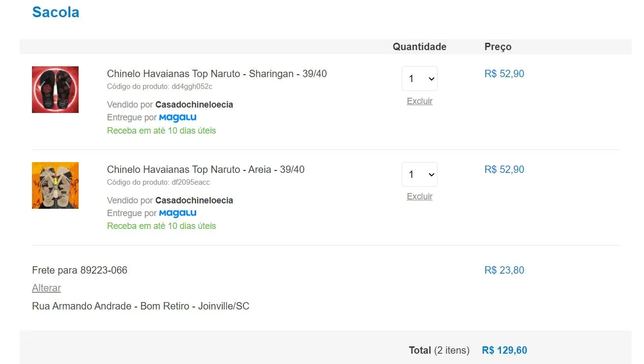Click the seller Casadochineloecia for the Sharingan item
Image resolution: width=644 pixels, height=364 pixels.
tap(194, 104)
